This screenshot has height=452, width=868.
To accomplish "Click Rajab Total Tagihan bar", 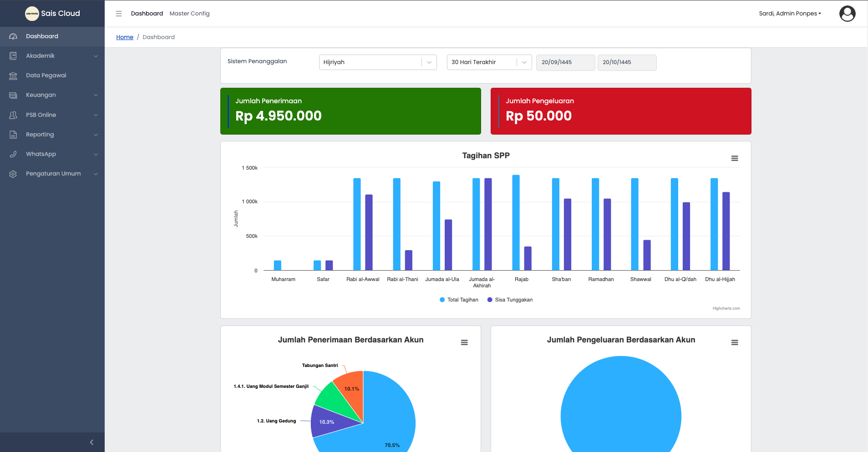I will [x=516, y=223].
